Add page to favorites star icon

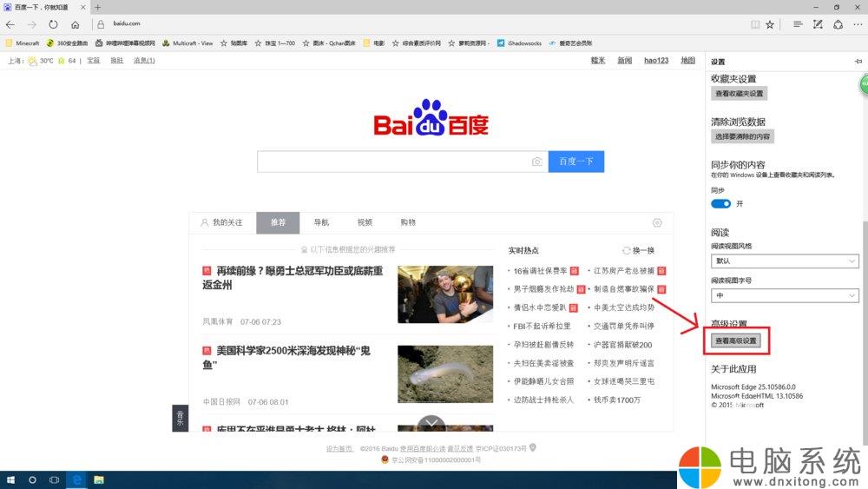click(770, 24)
